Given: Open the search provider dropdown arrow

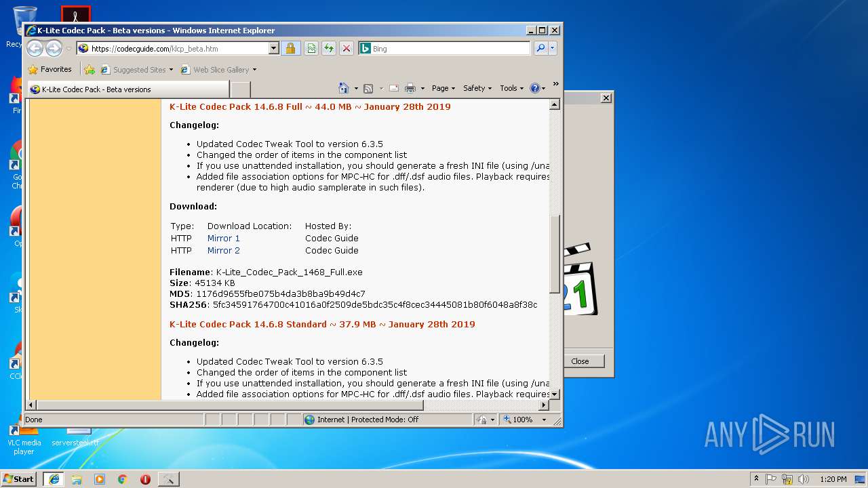Looking at the screenshot, I should coord(552,48).
